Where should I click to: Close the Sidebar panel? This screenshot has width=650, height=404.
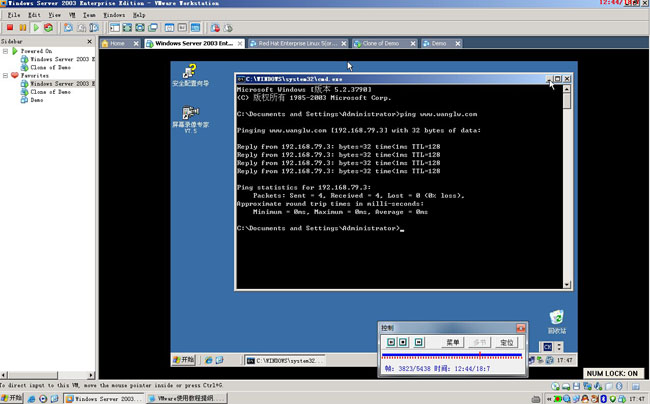[x=90, y=41]
